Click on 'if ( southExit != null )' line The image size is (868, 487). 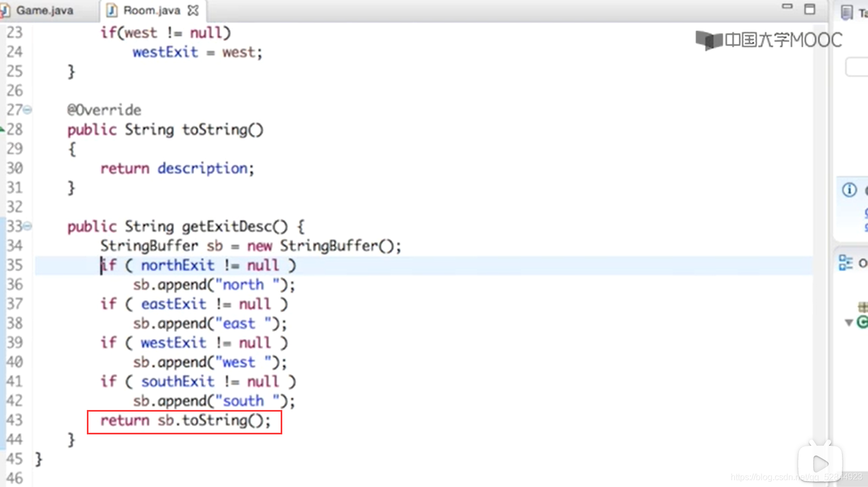tap(198, 382)
